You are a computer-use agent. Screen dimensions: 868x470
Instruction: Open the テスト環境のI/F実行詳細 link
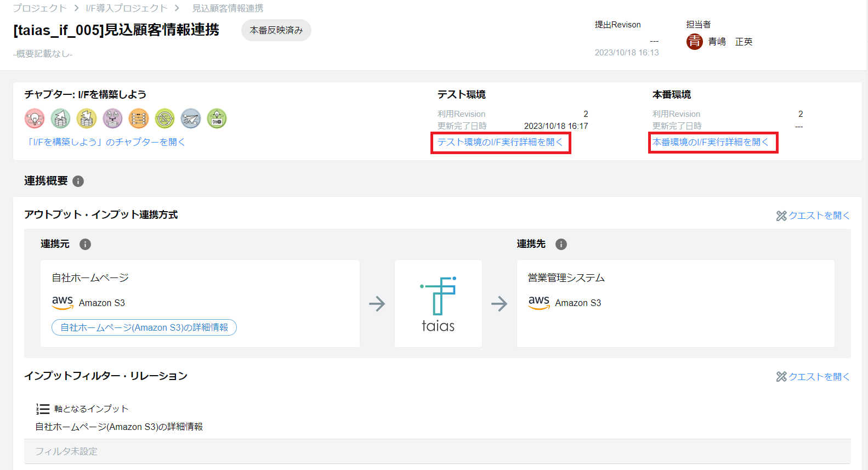tap(500, 142)
